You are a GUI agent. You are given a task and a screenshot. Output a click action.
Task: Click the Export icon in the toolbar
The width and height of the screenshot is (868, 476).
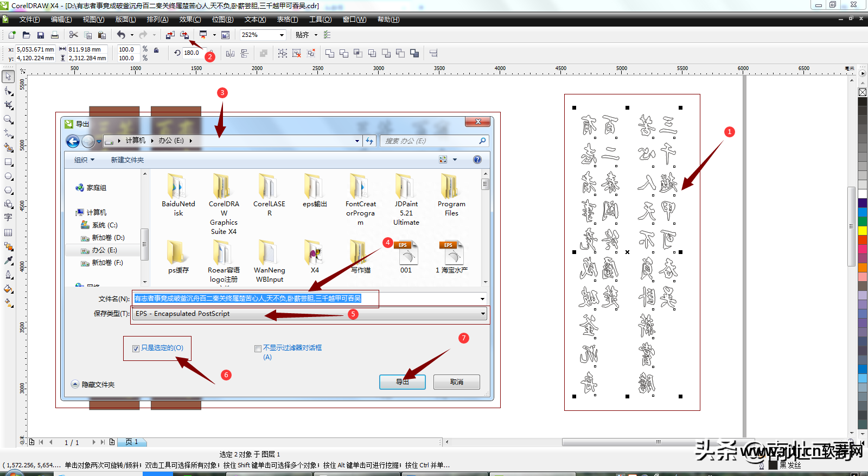184,35
